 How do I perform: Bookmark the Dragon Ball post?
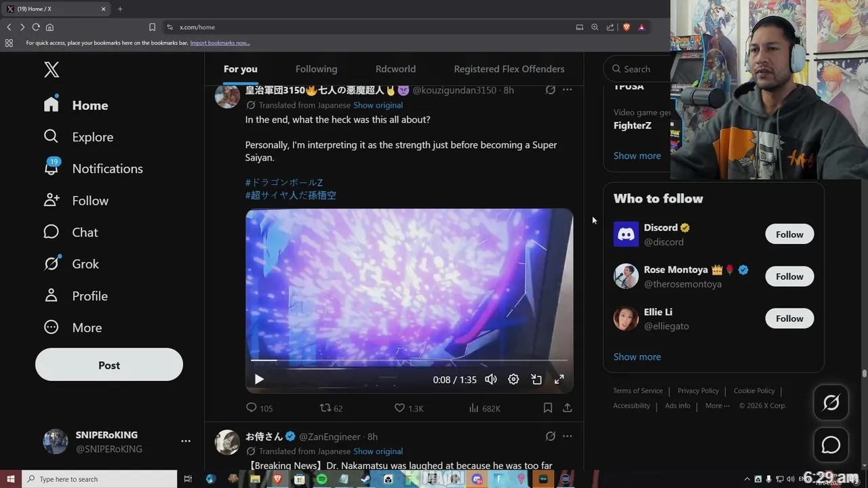[x=548, y=408]
